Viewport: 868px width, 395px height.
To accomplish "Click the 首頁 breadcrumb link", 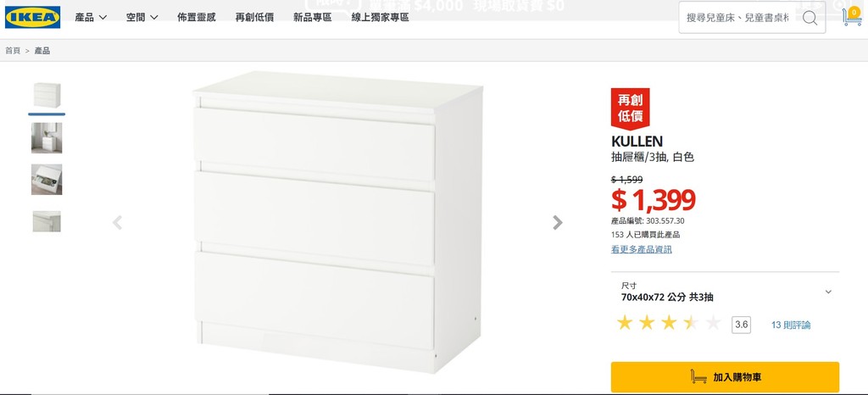I will pyautogui.click(x=13, y=50).
